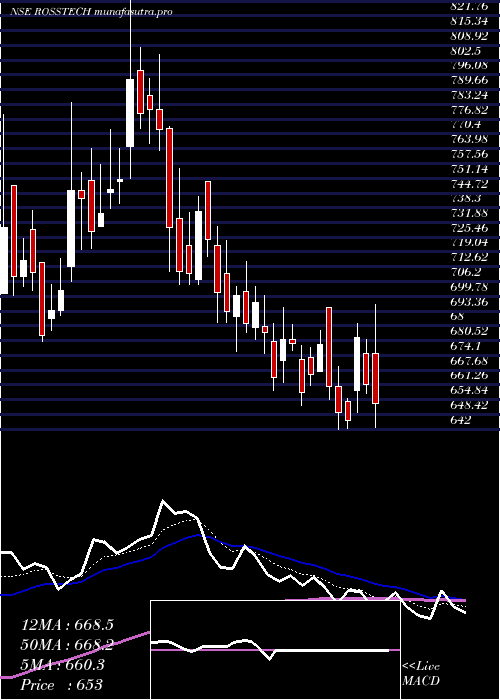Screen dimensions: 500x700
Task: Click inside the MACD inset chart box
Action: [275, 650]
